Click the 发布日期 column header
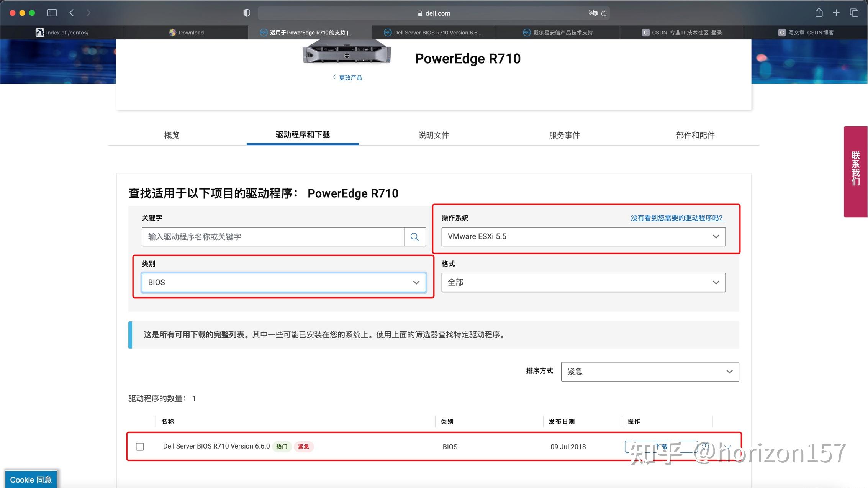Screen dimensions: 868x488 pos(562,421)
